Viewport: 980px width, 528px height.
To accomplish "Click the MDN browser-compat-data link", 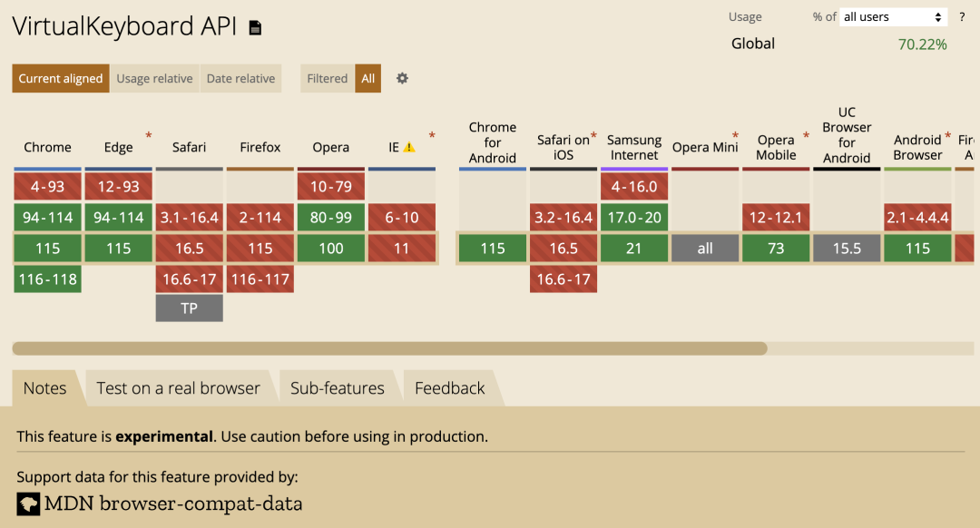I will coord(173,504).
